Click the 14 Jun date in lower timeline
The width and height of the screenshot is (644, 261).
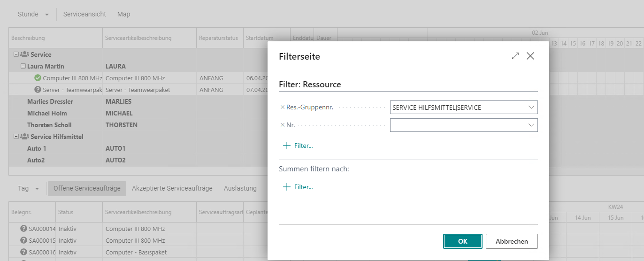583,218
